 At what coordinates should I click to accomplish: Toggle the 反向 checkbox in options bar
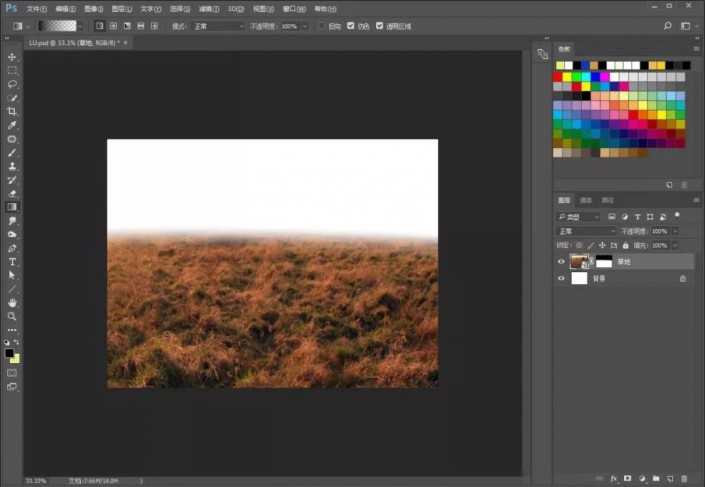322,25
